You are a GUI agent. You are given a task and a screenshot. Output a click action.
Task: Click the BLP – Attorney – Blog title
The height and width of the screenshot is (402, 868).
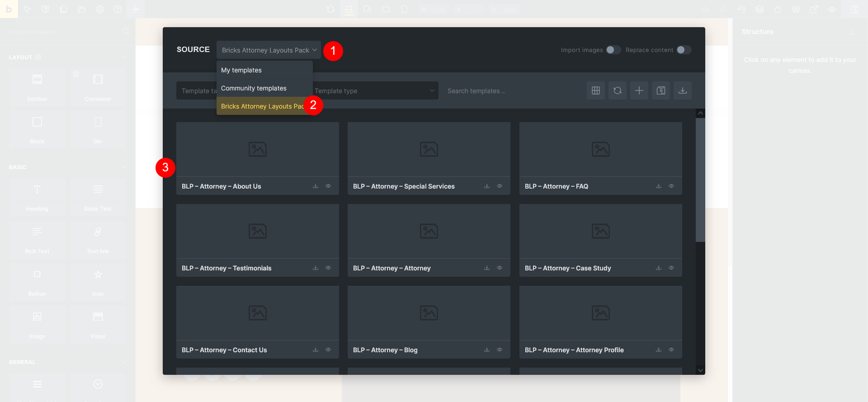point(385,350)
